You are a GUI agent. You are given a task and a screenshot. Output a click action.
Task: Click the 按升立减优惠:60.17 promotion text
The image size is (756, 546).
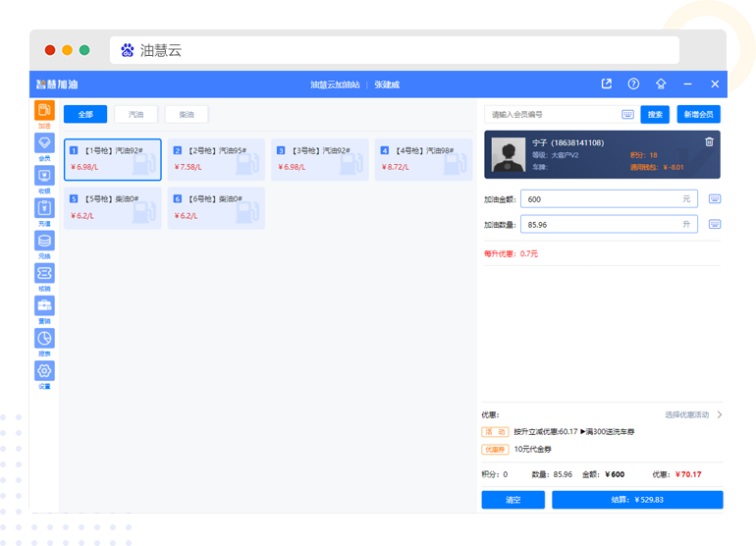click(546, 432)
